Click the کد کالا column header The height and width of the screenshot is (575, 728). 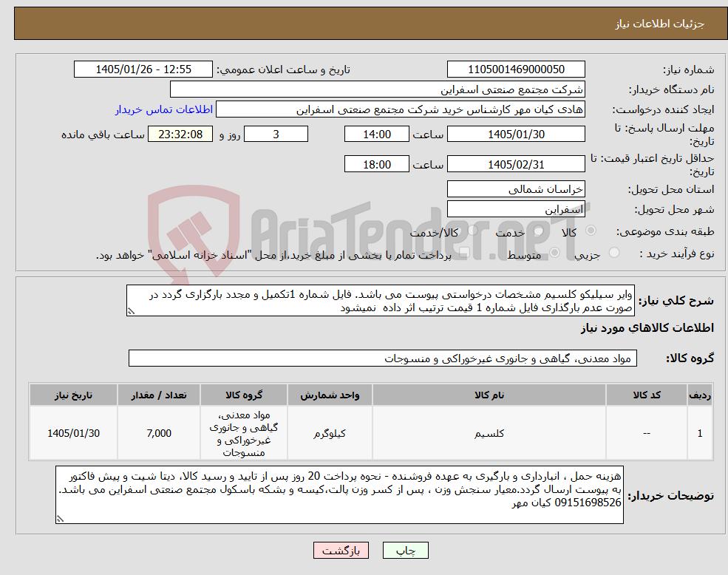point(646,395)
